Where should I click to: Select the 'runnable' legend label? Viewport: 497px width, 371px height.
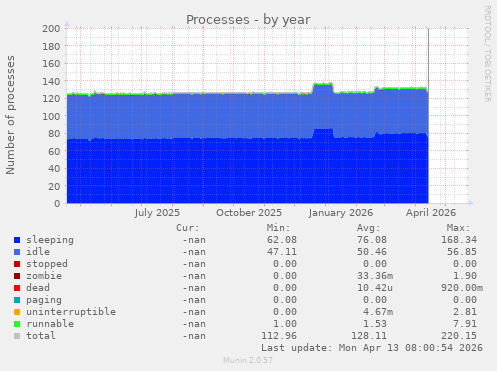coord(50,324)
